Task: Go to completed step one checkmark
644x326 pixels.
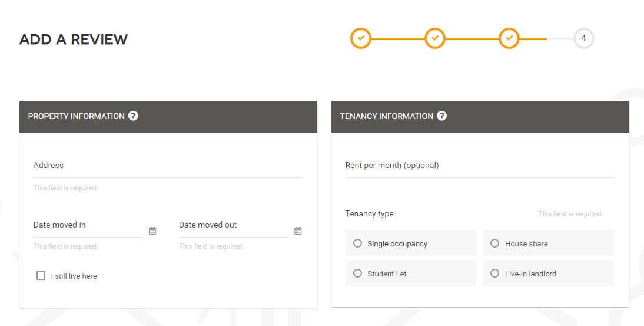Action: click(361, 38)
